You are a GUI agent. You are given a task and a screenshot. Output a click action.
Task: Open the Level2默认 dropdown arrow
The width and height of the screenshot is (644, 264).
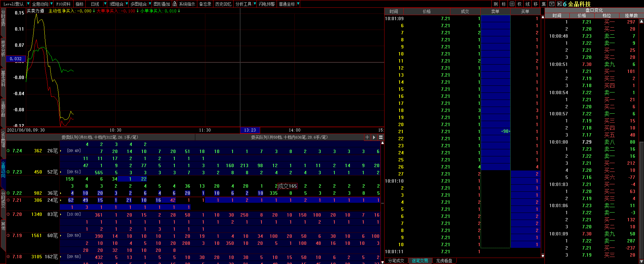tap(28, 4)
